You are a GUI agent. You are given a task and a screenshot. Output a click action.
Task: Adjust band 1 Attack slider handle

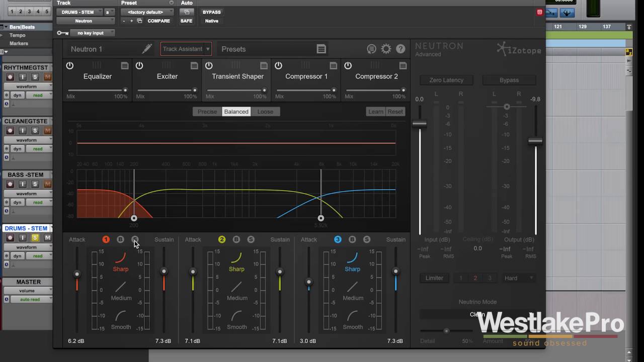pyautogui.click(x=77, y=274)
